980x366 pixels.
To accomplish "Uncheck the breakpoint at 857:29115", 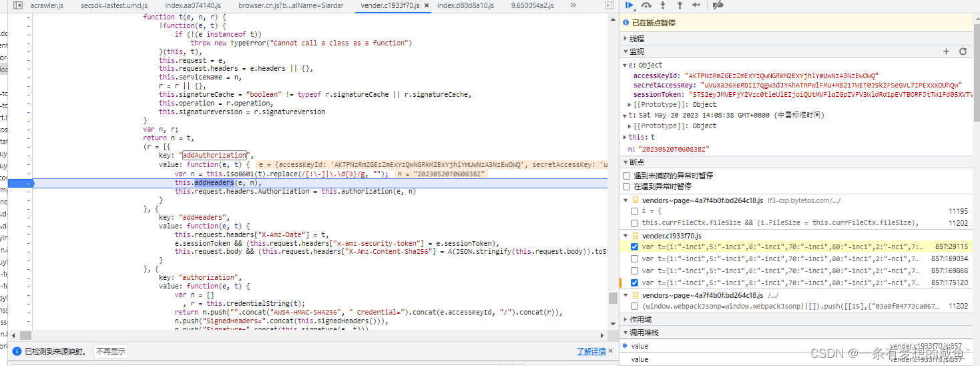I will [x=634, y=247].
